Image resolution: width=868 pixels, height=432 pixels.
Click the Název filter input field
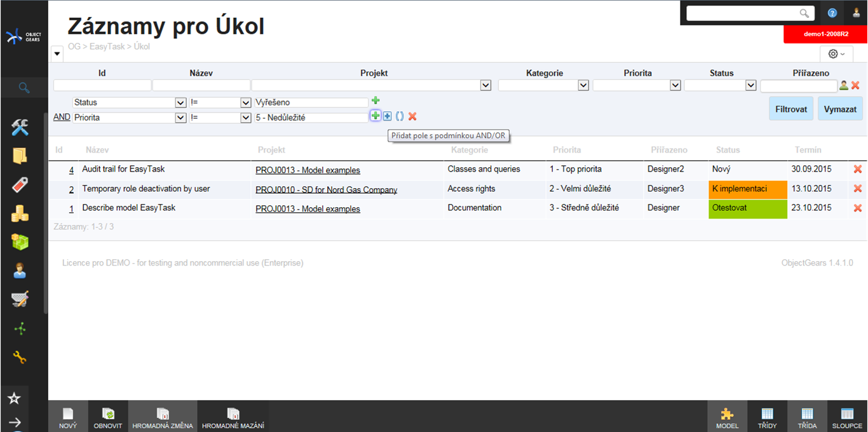[x=201, y=85]
